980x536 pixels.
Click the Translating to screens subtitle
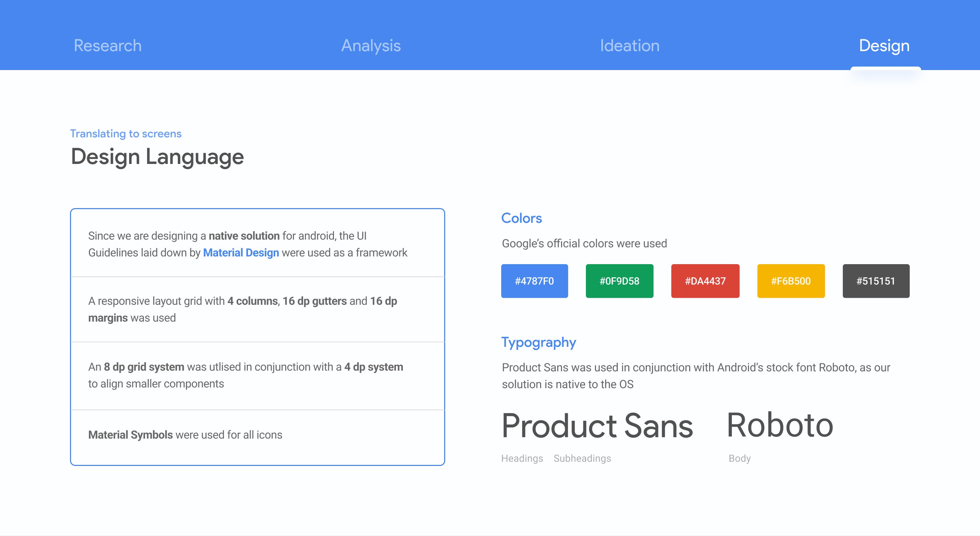tap(126, 133)
